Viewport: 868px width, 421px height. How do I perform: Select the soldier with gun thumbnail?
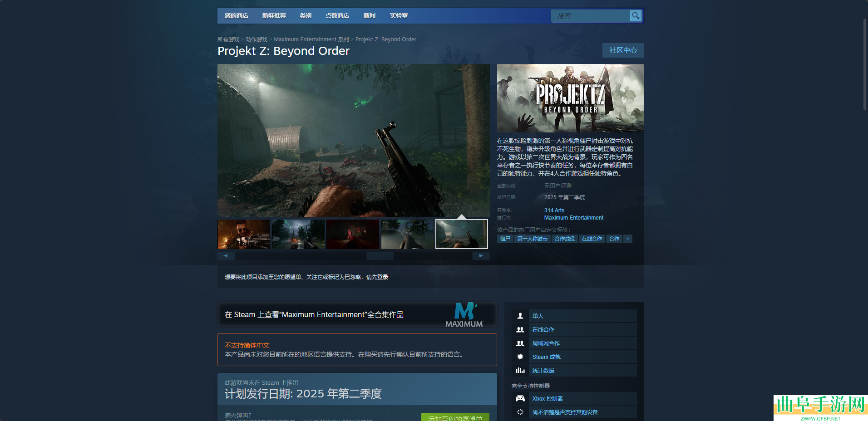pyautogui.click(x=244, y=234)
